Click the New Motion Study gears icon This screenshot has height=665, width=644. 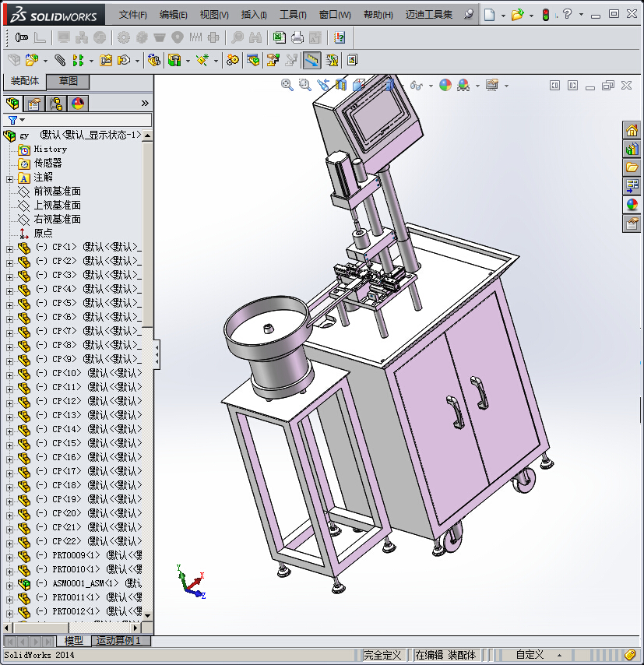pyautogui.click(x=233, y=60)
